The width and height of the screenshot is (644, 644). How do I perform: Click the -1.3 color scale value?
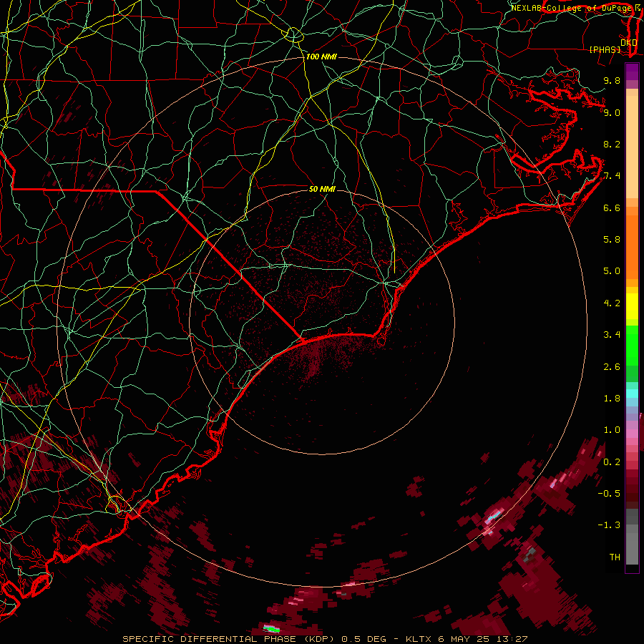click(609, 525)
